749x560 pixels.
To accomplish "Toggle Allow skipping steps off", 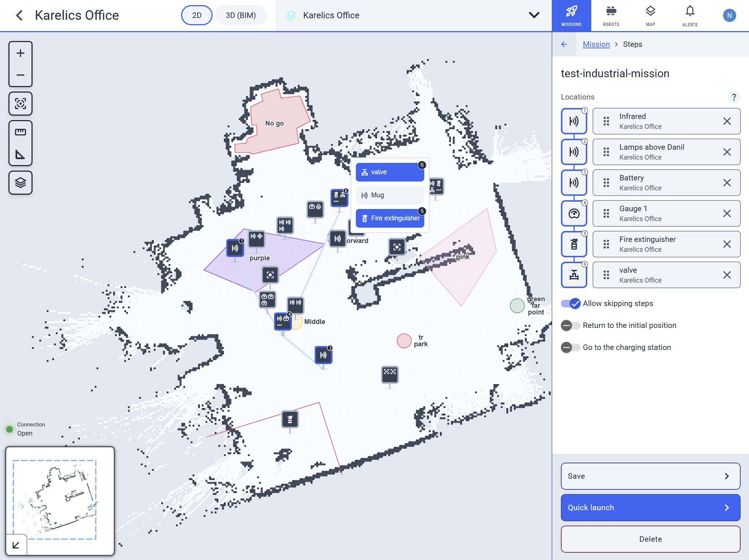I will [571, 303].
